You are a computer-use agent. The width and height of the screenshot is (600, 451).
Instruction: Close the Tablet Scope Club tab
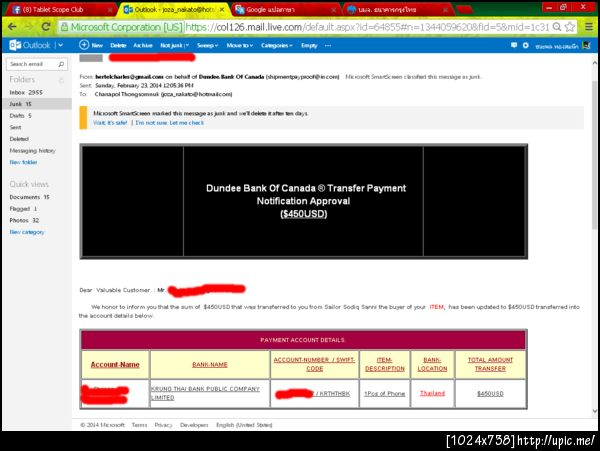[x=110, y=10]
